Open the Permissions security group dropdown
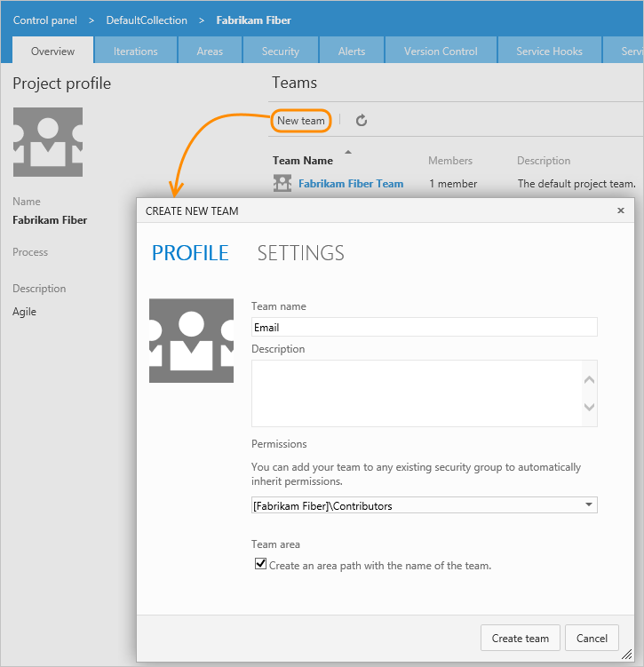Image resolution: width=644 pixels, height=667 pixels. (424, 505)
